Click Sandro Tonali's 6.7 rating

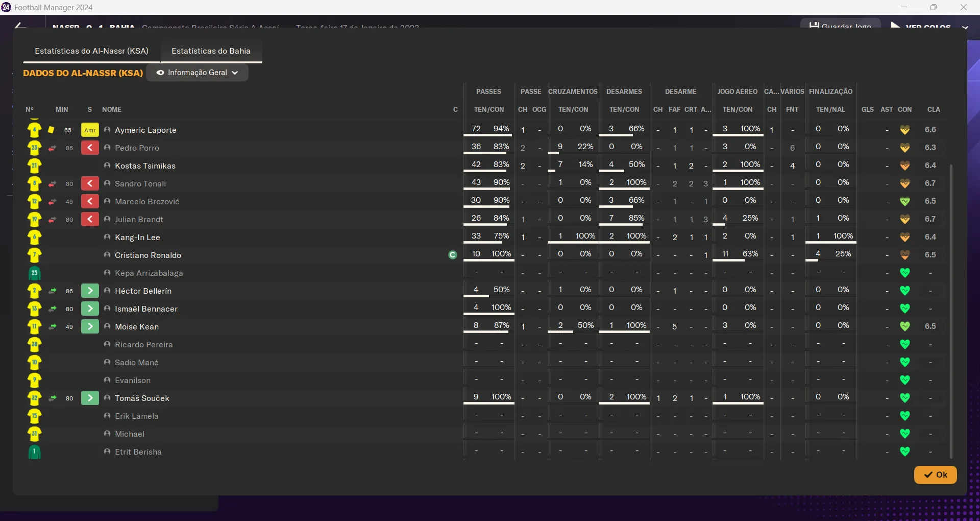point(930,183)
